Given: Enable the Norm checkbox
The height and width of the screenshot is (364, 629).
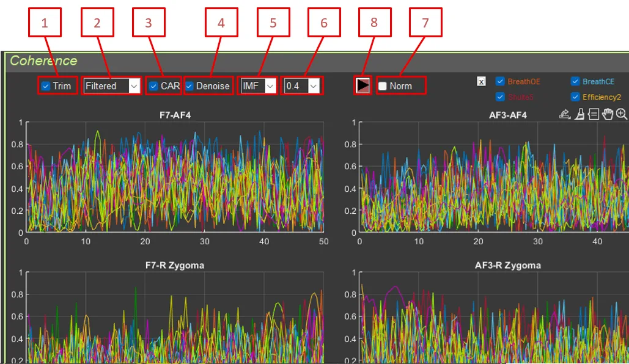Looking at the screenshot, I should pos(383,86).
